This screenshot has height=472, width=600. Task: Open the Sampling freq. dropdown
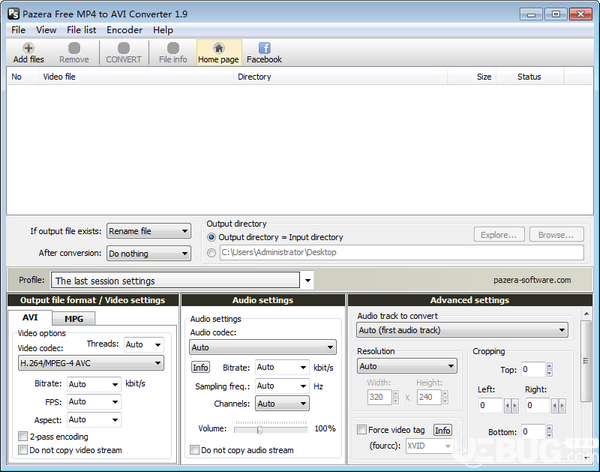tap(282, 385)
